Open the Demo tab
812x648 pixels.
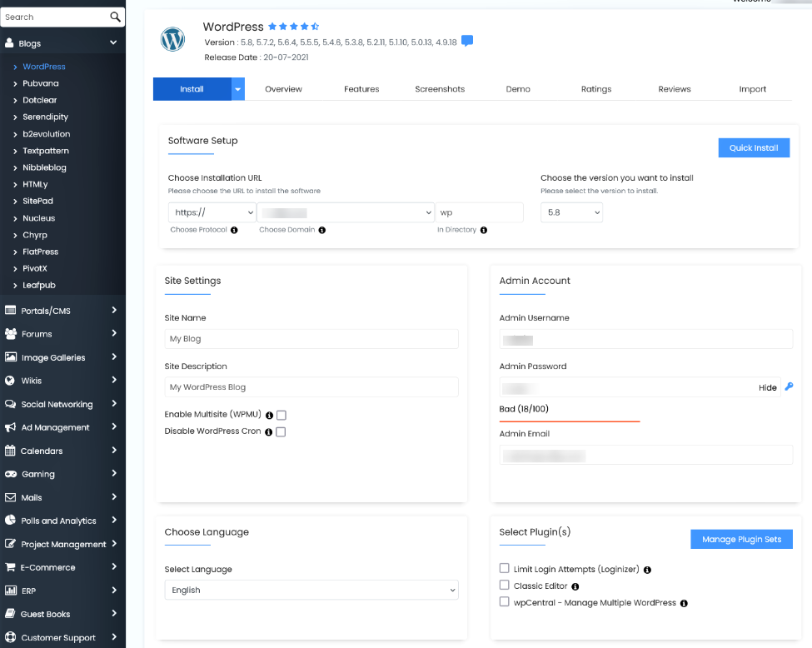click(x=518, y=89)
